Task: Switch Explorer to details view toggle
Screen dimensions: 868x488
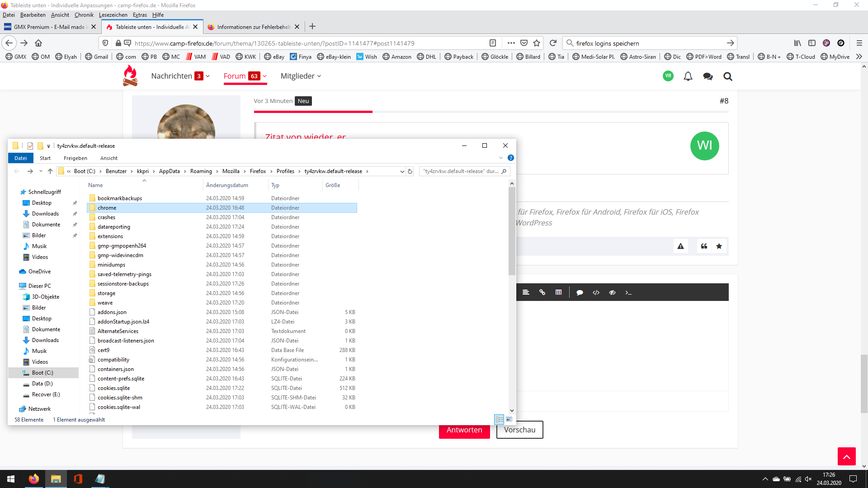Action: click(499, 419)
